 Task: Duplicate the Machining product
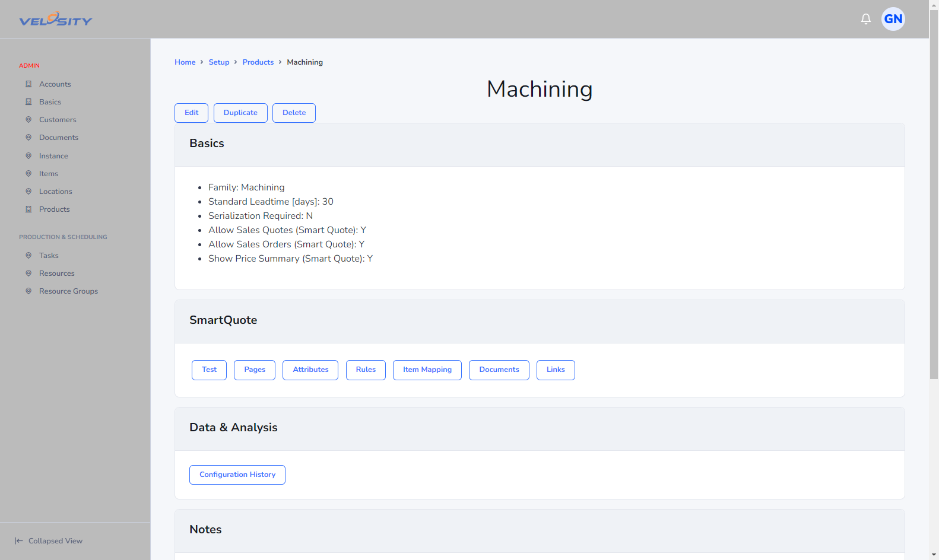[x=240, y=113]
